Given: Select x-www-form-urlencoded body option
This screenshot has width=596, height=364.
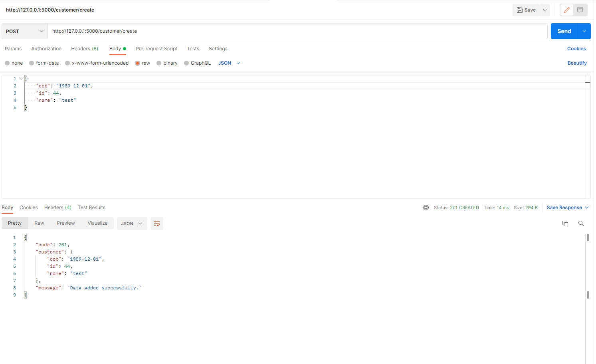Looking at the screenshot, I should pos(97,63).
